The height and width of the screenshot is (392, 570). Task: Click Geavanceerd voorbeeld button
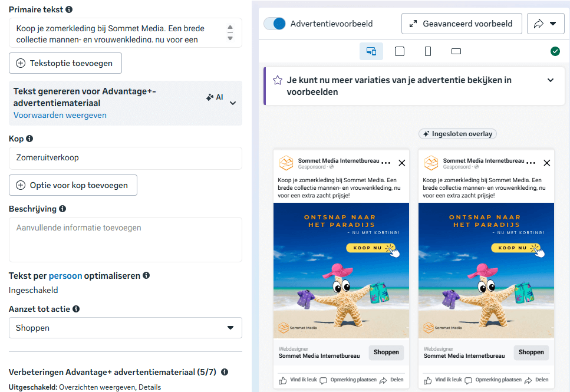(462, 24)
